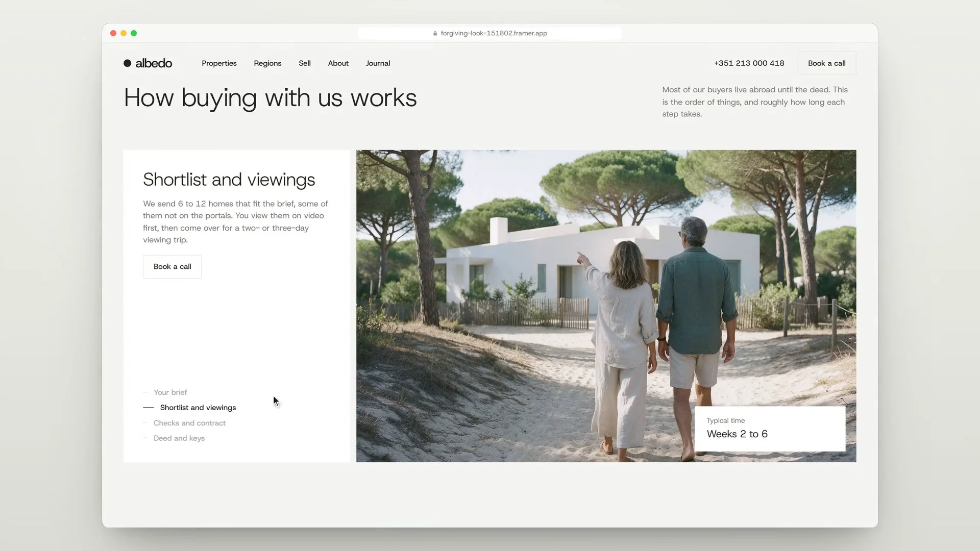Click the 'We send 6 to 12 homes' paragraph
Image resolution: width=980 pixels, height=551 pixels.
[x=235, y=222]
